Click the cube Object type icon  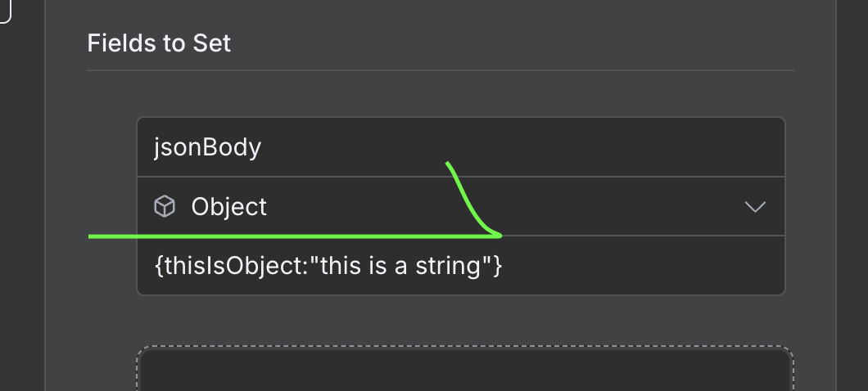pyautogui.click(x=165, y=207)
